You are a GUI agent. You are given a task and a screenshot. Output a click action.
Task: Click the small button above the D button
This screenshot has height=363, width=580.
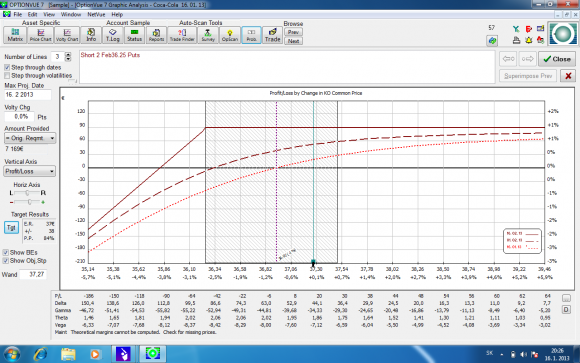click(566, 298)
